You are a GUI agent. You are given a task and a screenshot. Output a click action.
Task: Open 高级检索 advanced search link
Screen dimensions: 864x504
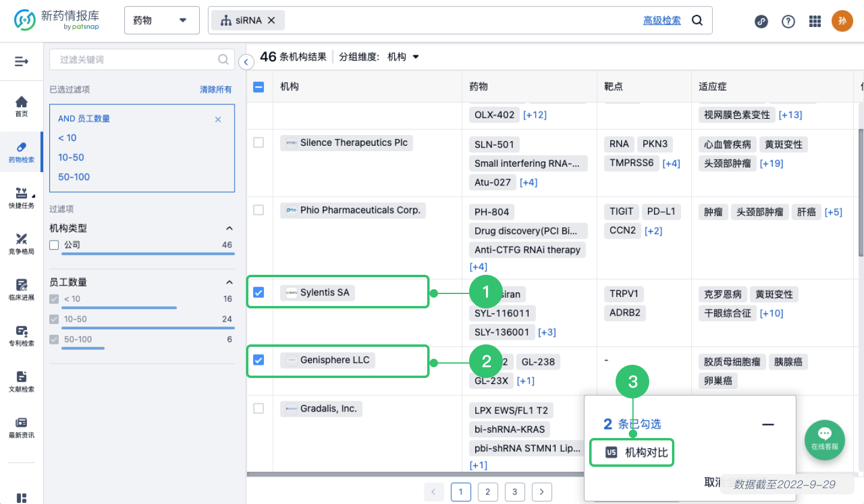[662, 20]
